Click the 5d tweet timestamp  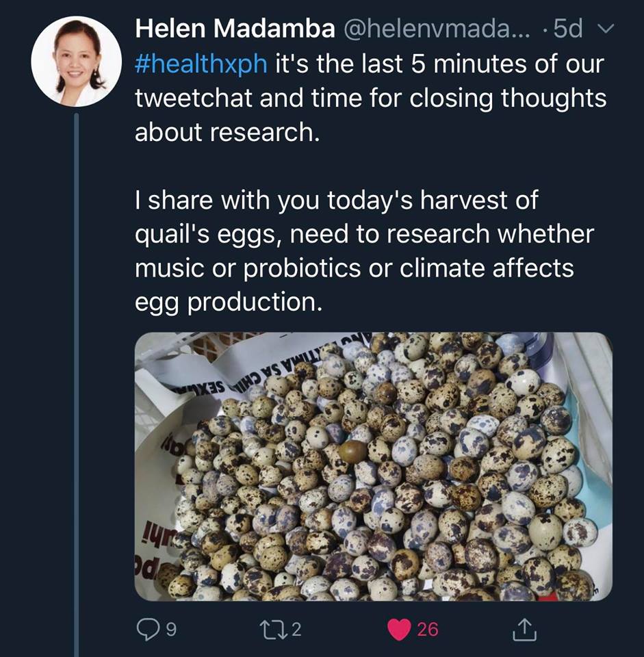567,29
